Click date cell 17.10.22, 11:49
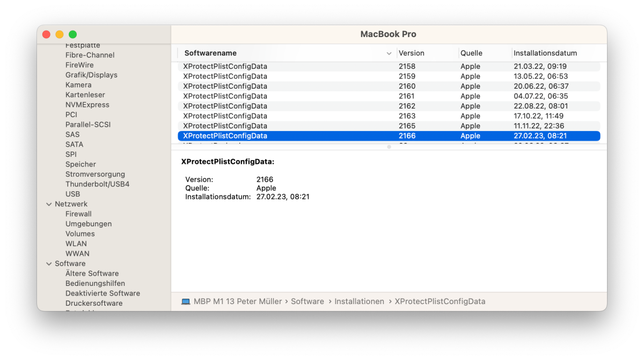 [539, 116]
